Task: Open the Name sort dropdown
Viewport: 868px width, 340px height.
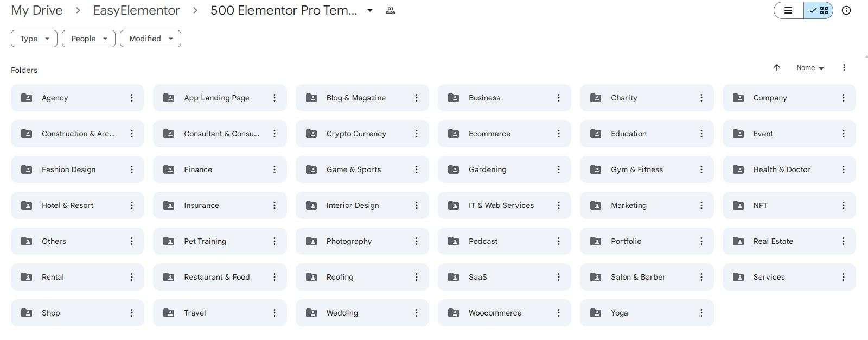Action: tap(810, 68)
